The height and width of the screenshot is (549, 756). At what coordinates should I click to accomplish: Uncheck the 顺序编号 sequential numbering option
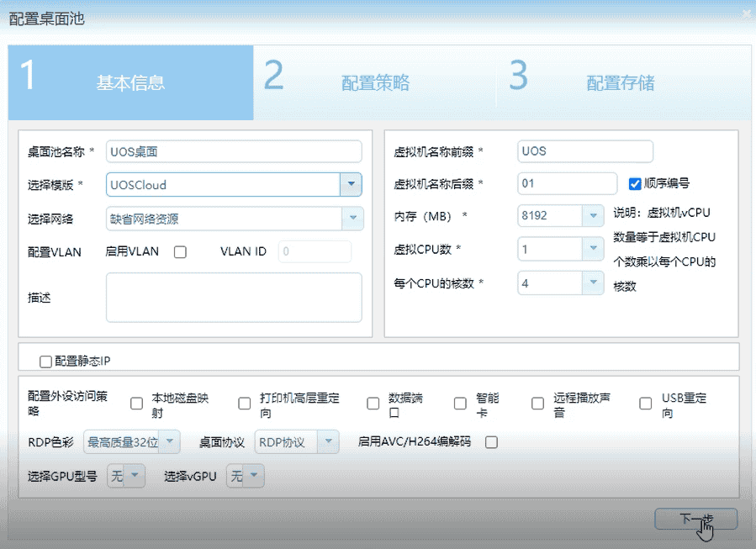pos(633,184)
